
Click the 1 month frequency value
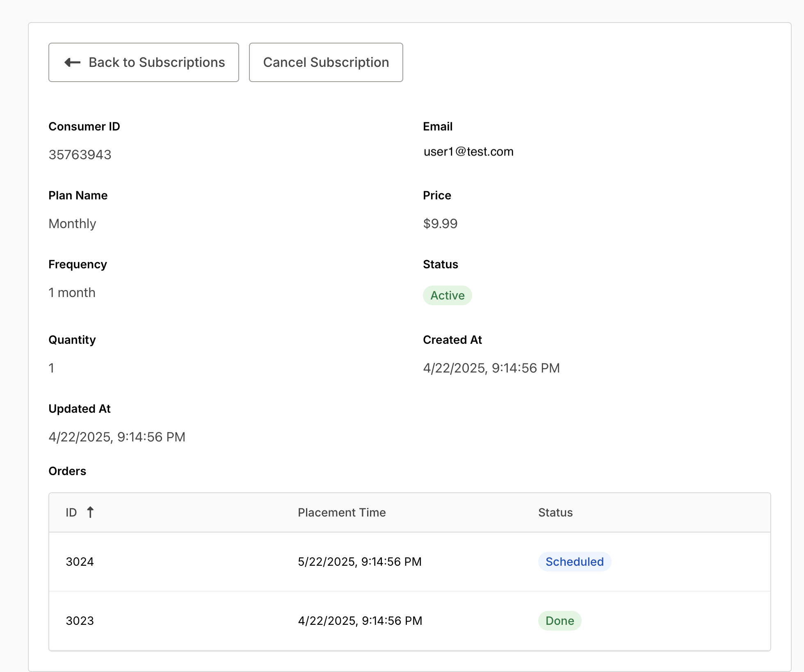pyautogui.click(x=72, y=293)
